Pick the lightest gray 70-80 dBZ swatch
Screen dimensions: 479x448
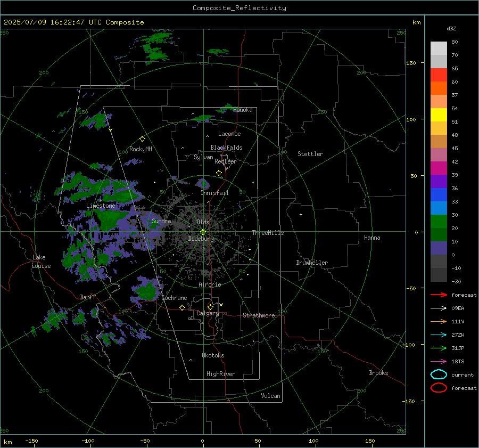coord(439,48)
